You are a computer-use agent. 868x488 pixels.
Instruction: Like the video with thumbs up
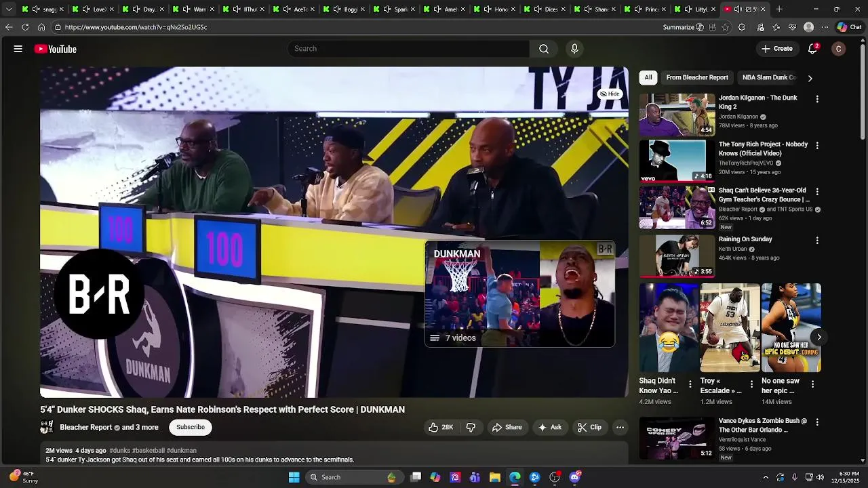click(441, 427)
